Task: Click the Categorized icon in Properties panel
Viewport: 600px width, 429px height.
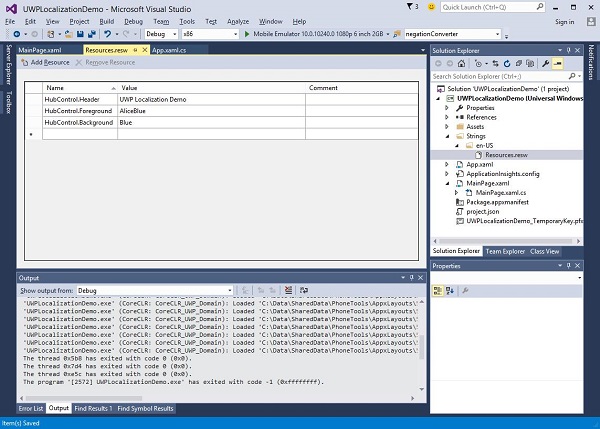Action: (438, 290)
